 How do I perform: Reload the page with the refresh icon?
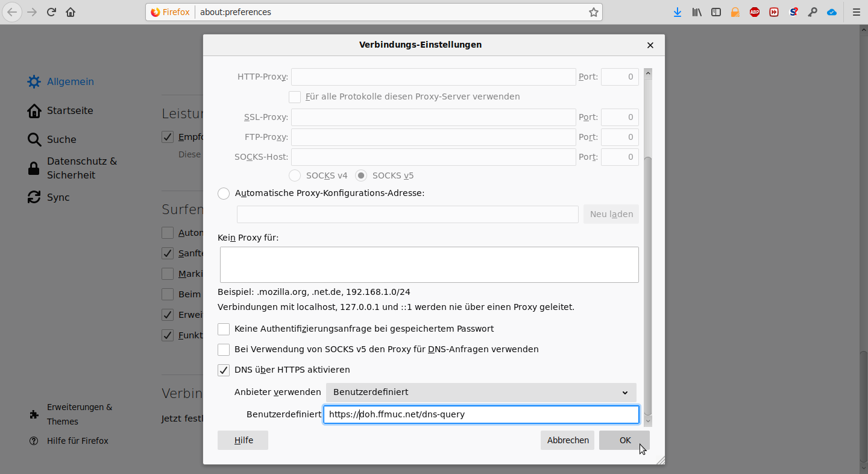(x=51, y=12)
